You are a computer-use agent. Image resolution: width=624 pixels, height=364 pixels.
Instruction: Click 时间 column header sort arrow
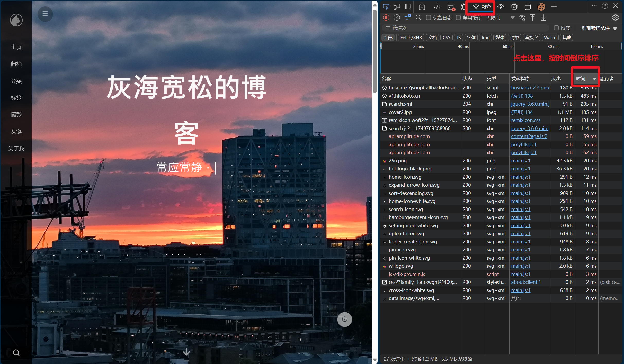(594, 79)
